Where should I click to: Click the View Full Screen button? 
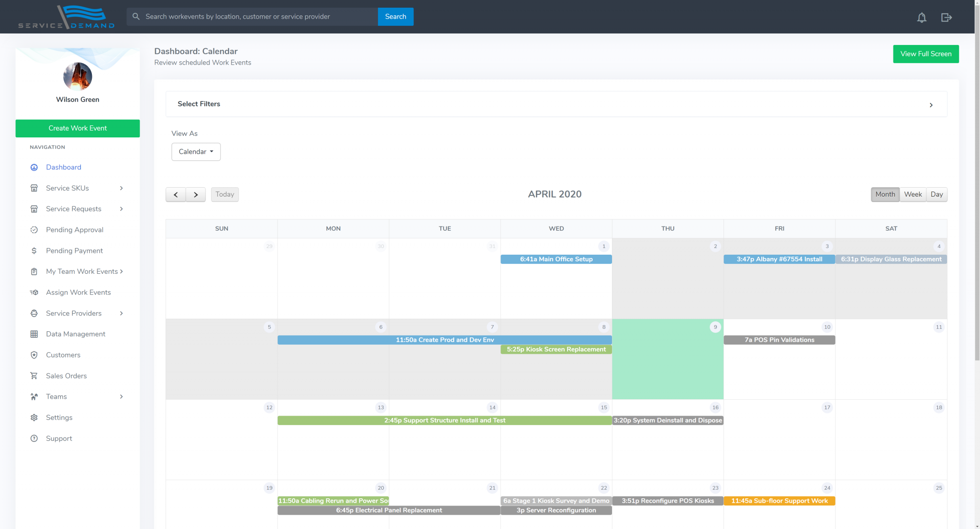(925, 54)
